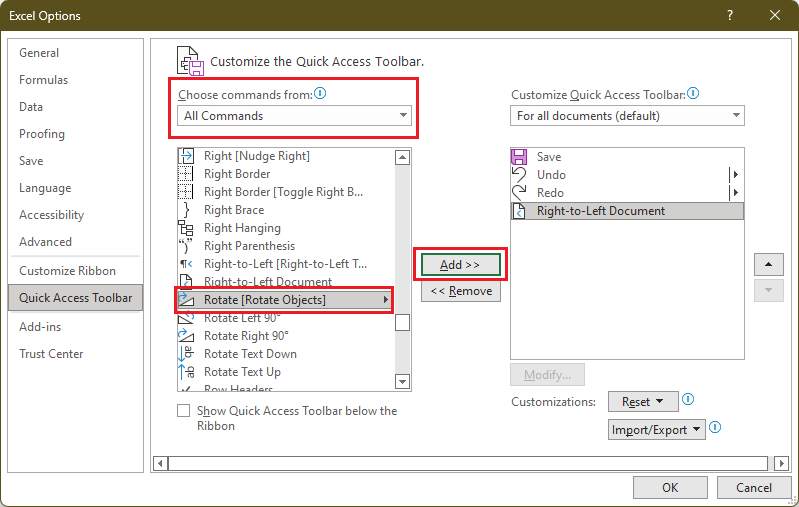Viewport: 799px width, 507px height.
Task: Select Right Hanging text in command list
Action: click(242, 228)
